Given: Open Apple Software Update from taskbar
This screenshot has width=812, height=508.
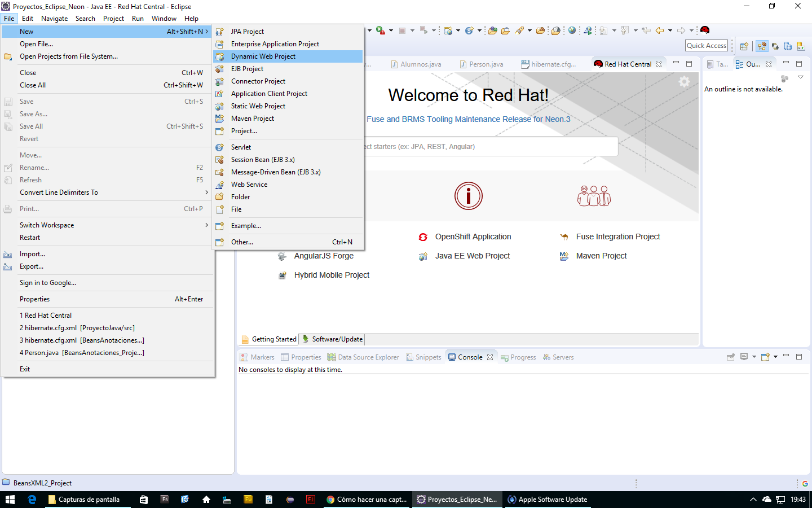Looking at the screenshot, I should click(548, 500).
